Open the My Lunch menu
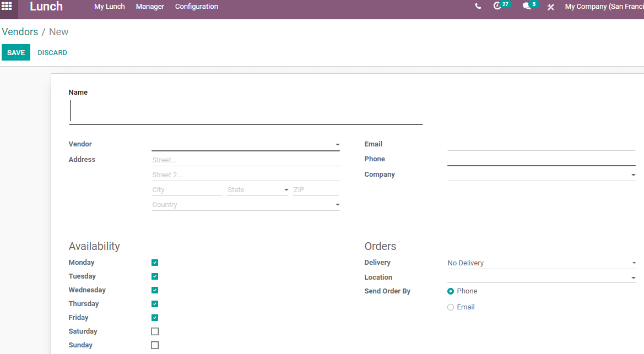 coord(109,7)
